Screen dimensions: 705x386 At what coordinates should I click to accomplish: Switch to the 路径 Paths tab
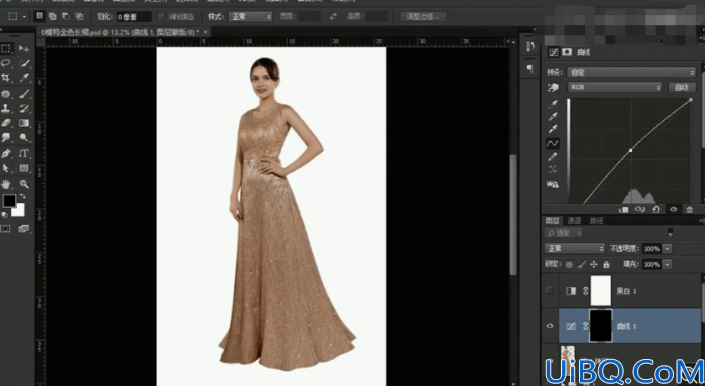point(596,220)
